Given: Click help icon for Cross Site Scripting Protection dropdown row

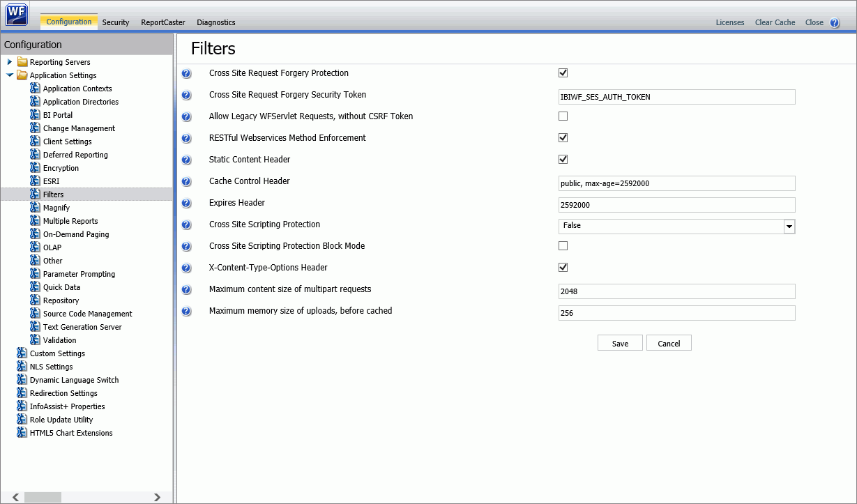Looking at the screenshot, I should click(186, 225).
